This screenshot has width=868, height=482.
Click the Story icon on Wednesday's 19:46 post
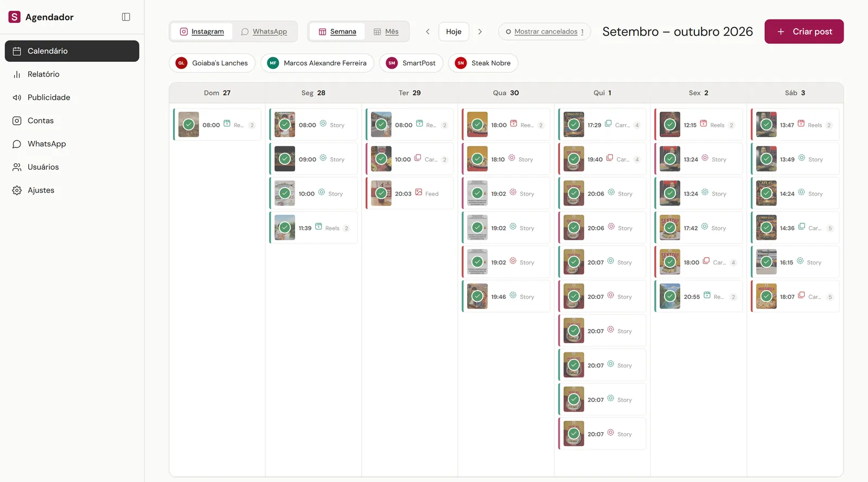click(513, 295)
